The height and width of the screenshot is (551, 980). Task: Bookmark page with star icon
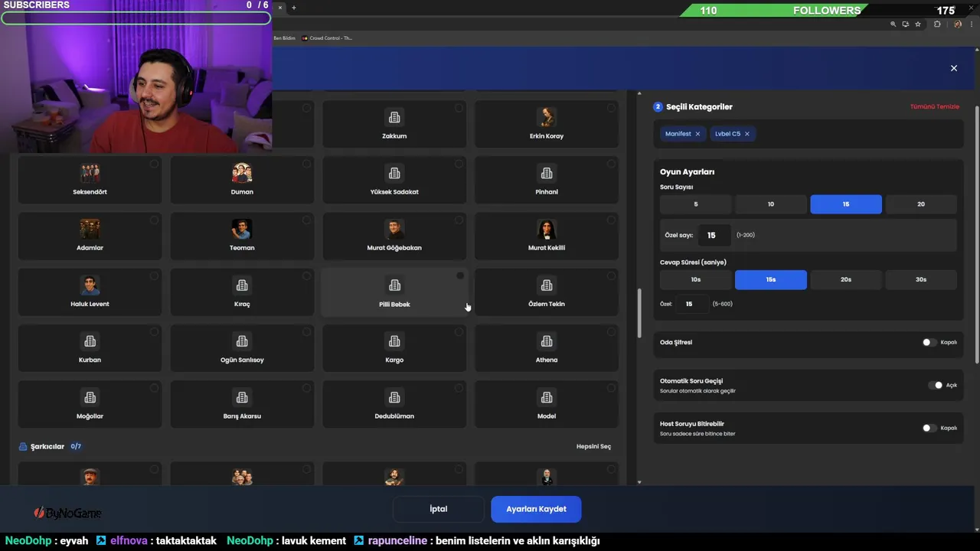point(918,24)
